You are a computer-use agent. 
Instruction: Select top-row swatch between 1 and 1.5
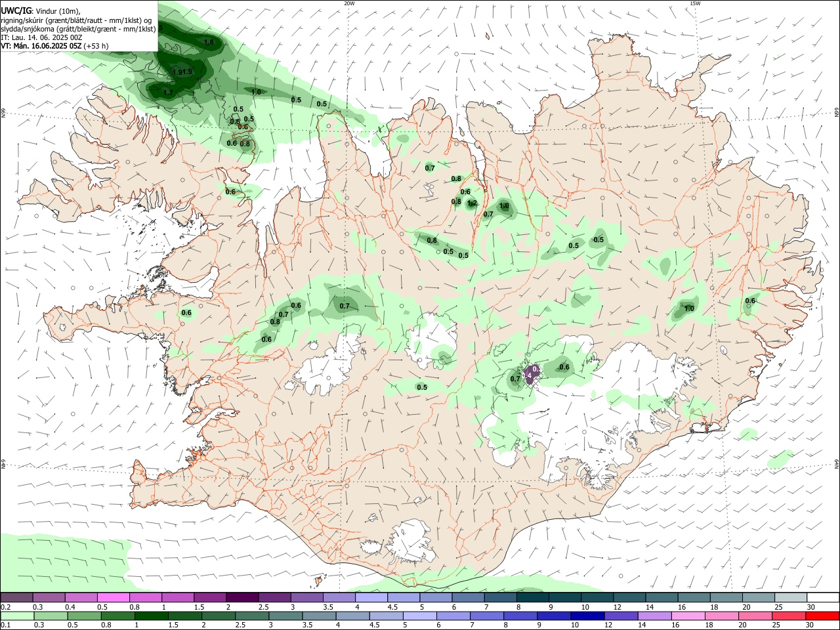tap(178, 597)
